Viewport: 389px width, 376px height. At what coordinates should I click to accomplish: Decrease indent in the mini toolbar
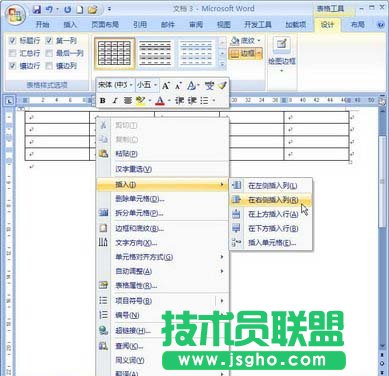[180, 100]
